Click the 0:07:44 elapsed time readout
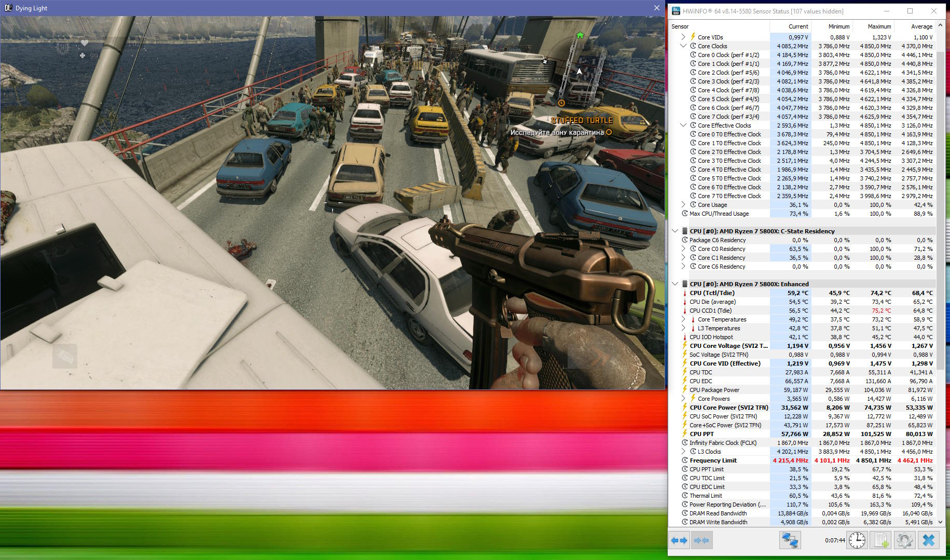 (x=835, y=540)
